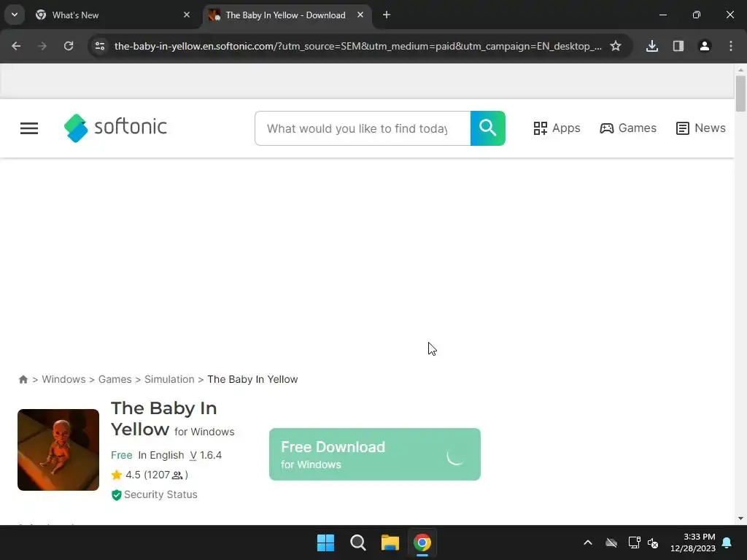Click the V 1.6.4 version label

click(x=206, y=455)
